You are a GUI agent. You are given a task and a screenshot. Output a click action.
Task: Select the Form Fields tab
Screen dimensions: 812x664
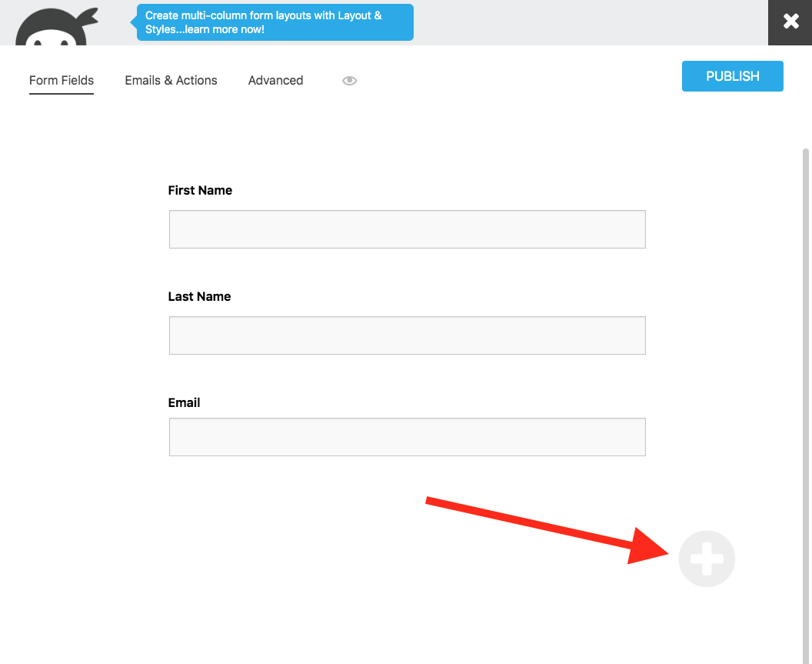pyautogui.click(x=61, y=80)
